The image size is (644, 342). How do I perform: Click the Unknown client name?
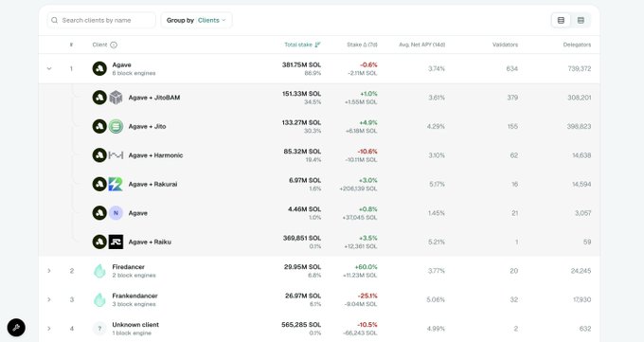tap(135, 324)
